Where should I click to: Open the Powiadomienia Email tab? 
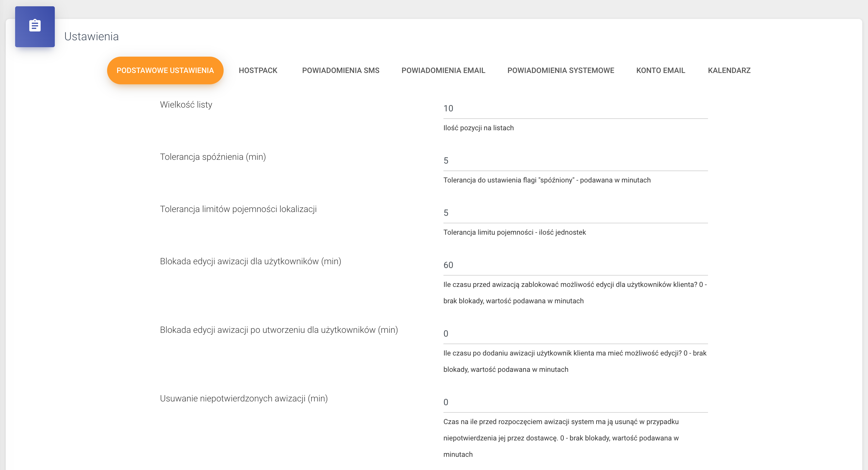[x=443, y=70]
